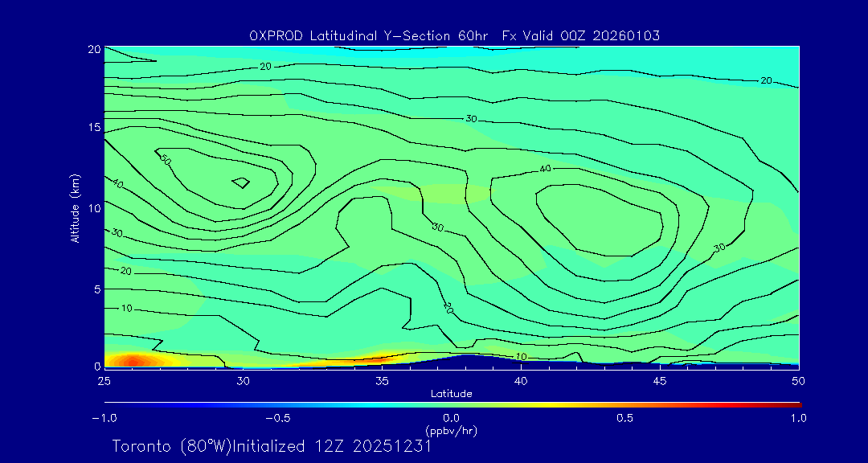Click the OXPROD Latitudinal Y-Section plot title
This screenshot has width=868, height=463.
click(x=455, y=35)
